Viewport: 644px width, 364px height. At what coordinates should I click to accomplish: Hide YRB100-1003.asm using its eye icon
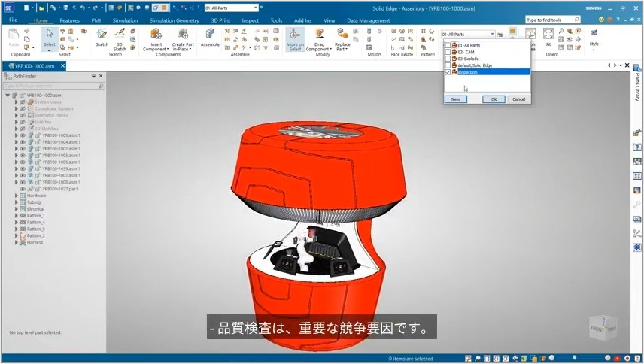[23, 135]
